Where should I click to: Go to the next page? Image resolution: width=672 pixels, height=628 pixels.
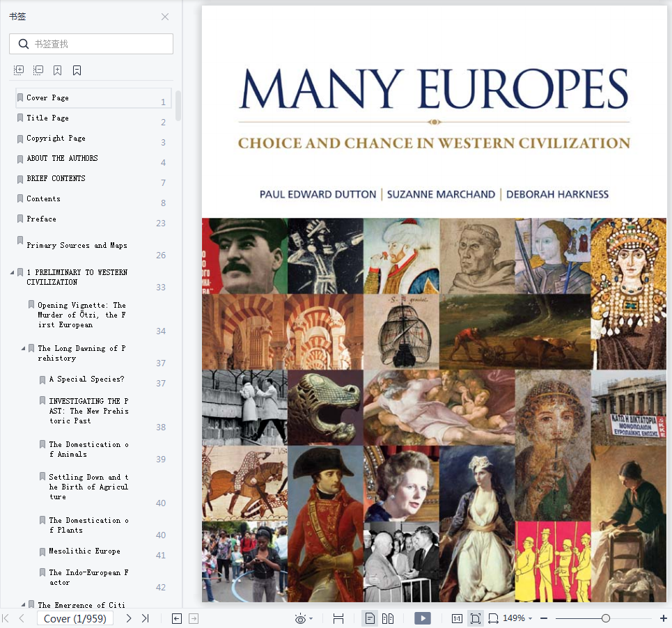click(x=129, y=618)
